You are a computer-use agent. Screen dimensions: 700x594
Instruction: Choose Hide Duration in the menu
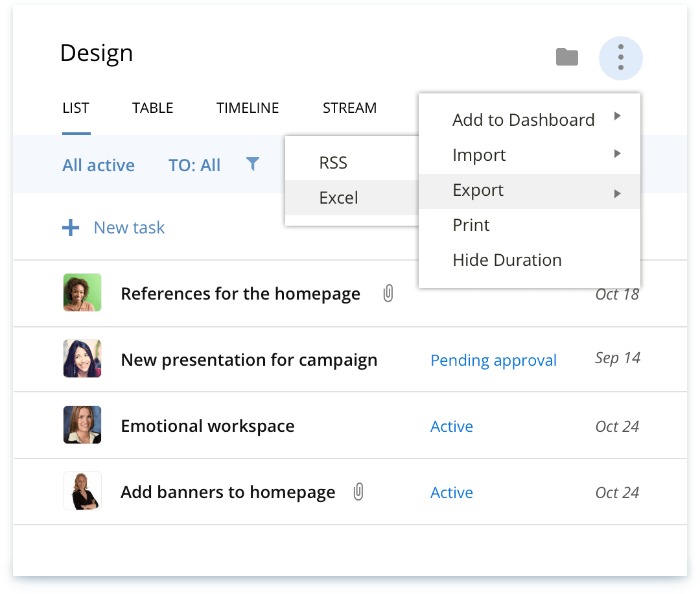507,260
